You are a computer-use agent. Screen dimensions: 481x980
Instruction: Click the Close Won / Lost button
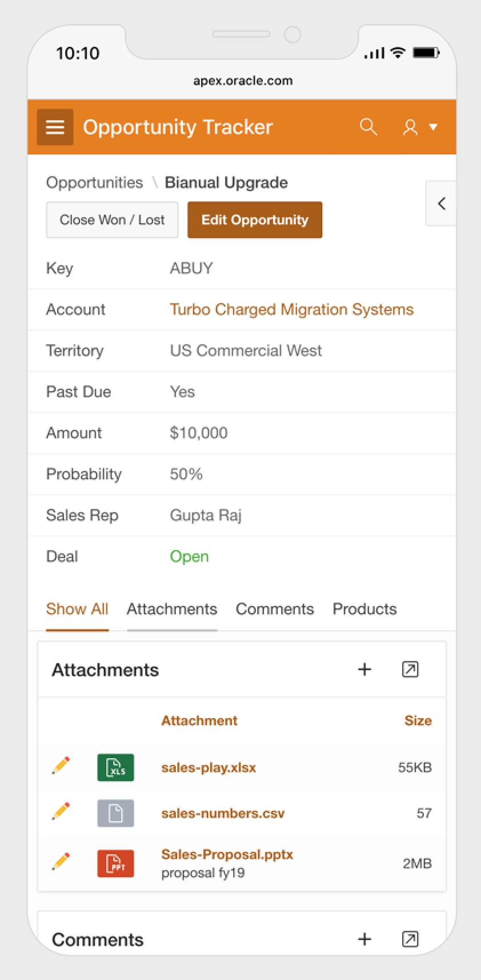[112, 220]
